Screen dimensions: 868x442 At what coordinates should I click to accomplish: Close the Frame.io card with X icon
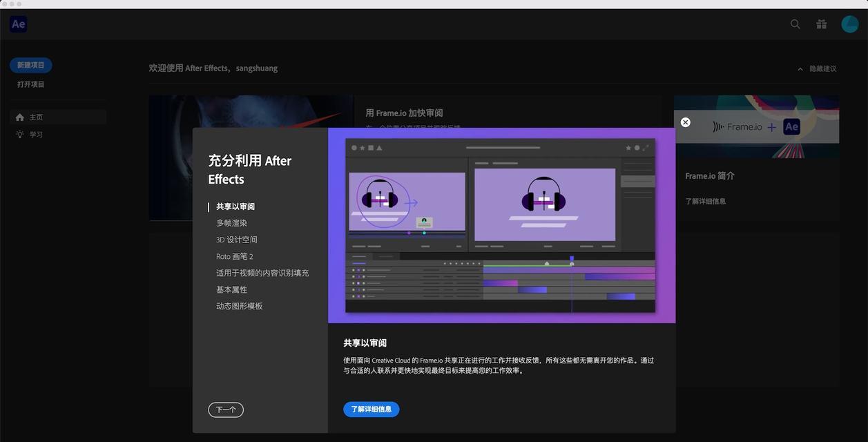tap(685, 122)
